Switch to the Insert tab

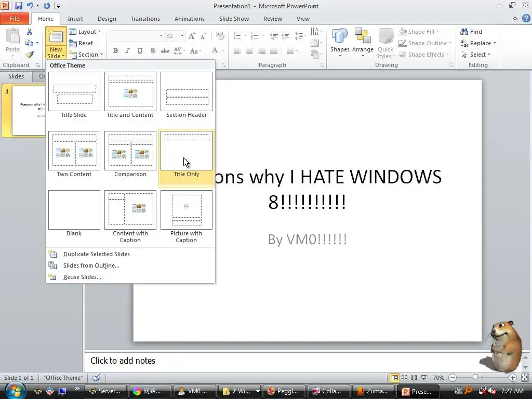pos(75,19)
